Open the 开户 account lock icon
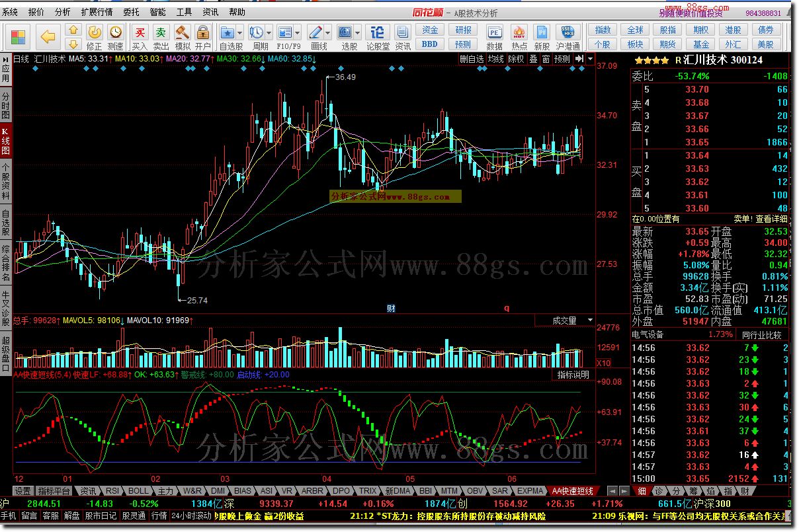Viewport: 799px width, 532px height. (202, 37)
